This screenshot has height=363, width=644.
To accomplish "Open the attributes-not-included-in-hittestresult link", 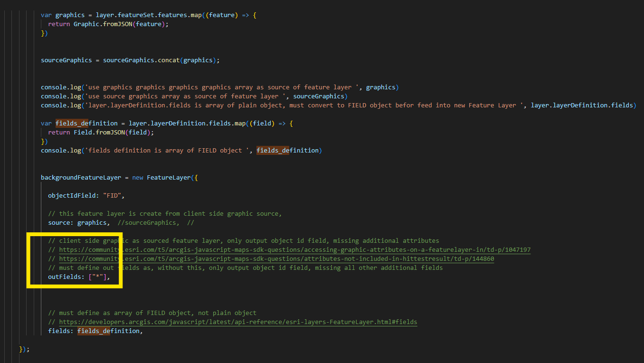I will pyautogui.click(x=276, y=259).
